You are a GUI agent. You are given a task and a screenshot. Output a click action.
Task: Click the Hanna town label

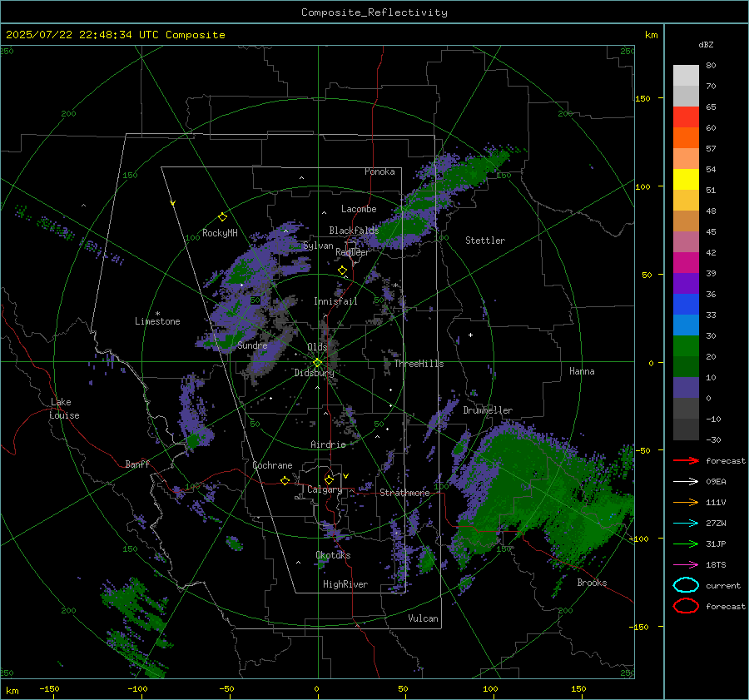tap(582, 371)
